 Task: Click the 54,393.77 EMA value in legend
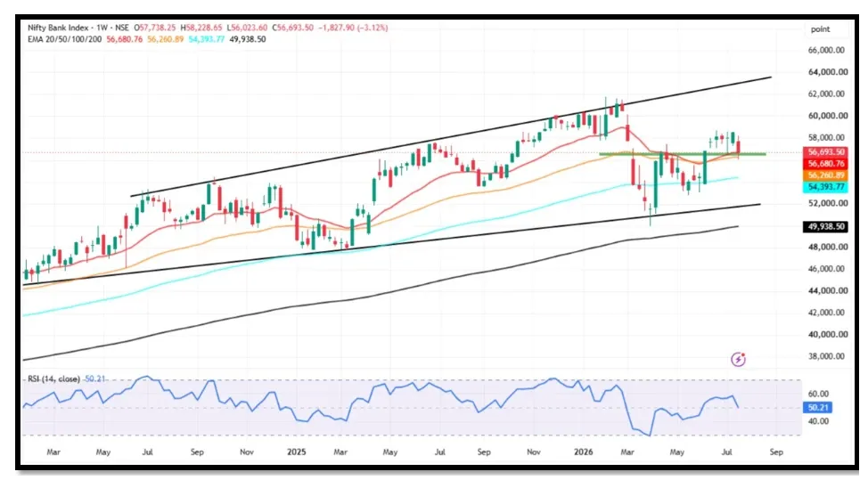pyautogui.click(x=207, y=39)
